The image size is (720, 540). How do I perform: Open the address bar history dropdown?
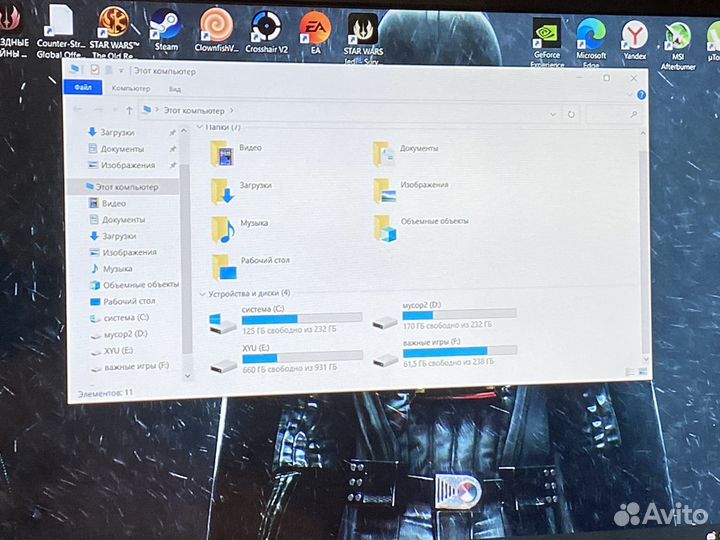click(553, 114)
